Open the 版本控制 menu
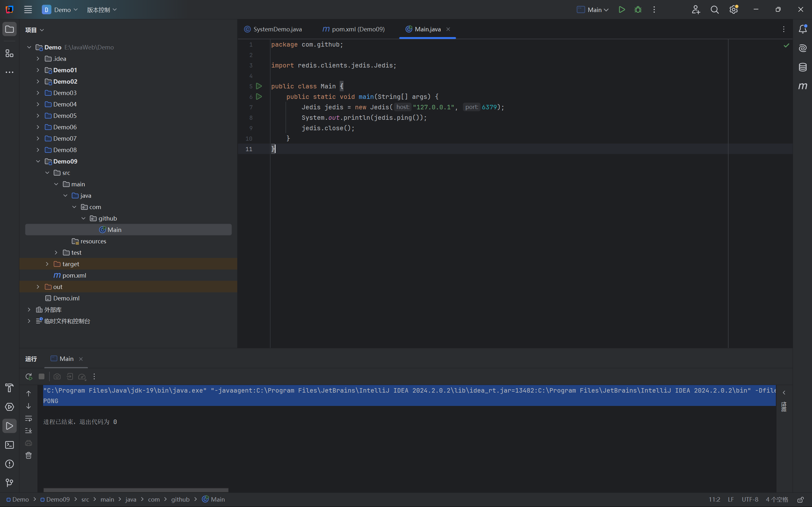The height and width of the screenshot is (507, 812). tap(102, 10)
